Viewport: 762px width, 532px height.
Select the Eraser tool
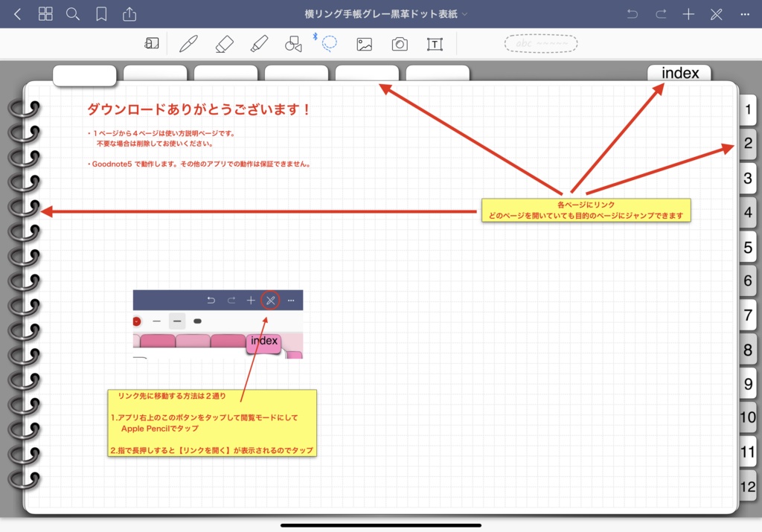click(x=224, y=43)
